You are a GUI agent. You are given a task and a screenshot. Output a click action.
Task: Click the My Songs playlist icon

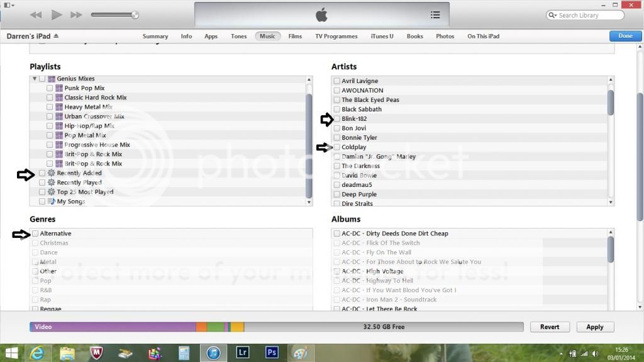pos(52,201)
